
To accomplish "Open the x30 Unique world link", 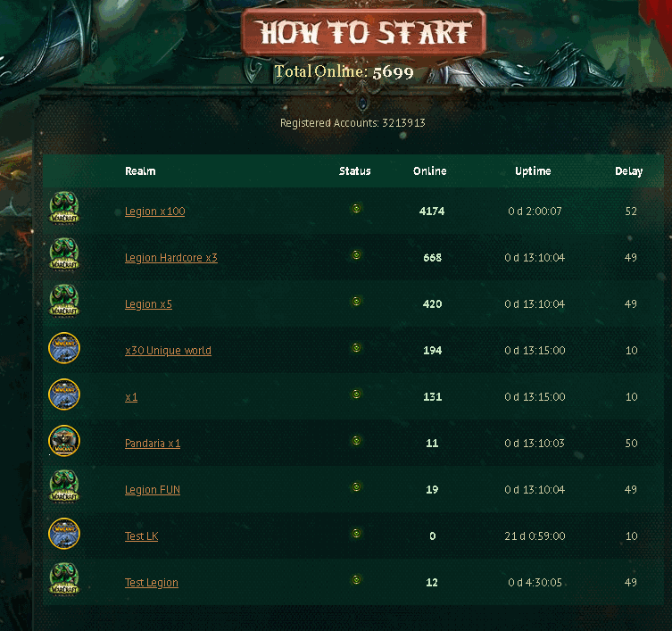I will pyautogui.click(x=168, y=350).
